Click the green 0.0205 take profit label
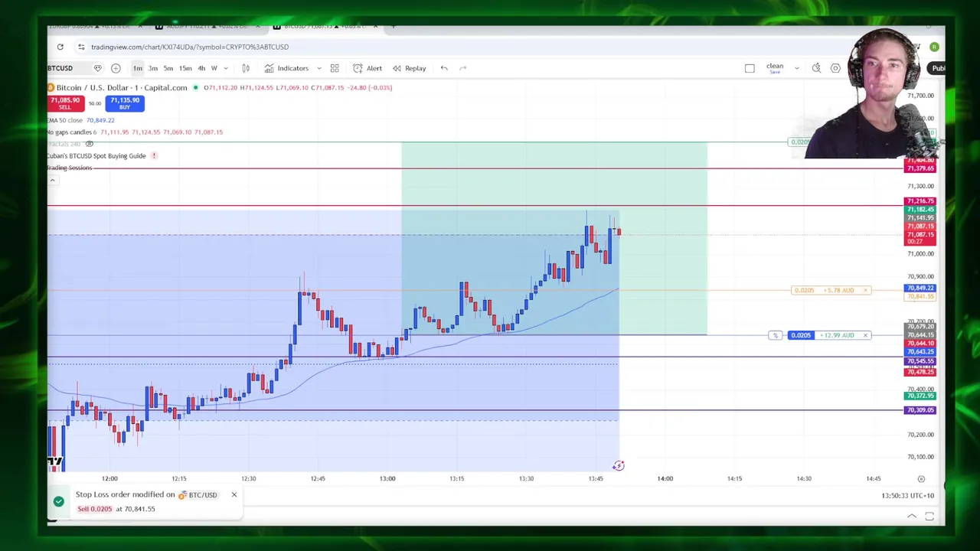This screenshot has height=551, width=980. click(x=800, y=142)
